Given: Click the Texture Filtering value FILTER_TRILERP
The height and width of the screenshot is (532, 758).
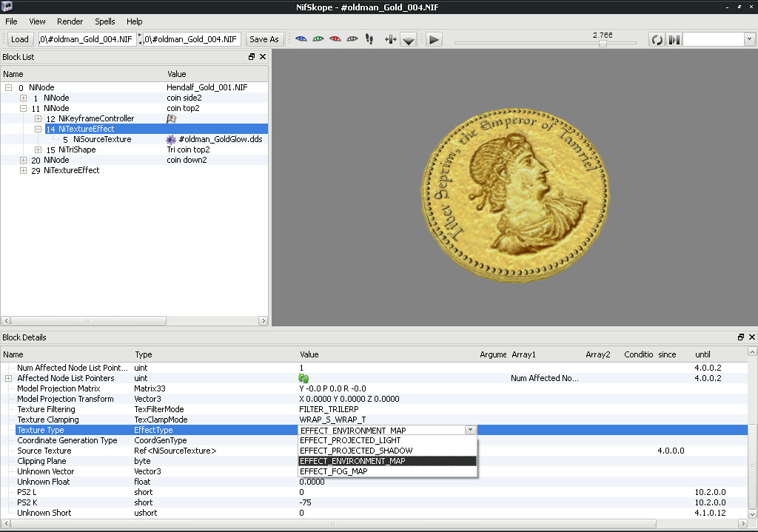Looking at the screenshot, I should (x=329, y=409).
